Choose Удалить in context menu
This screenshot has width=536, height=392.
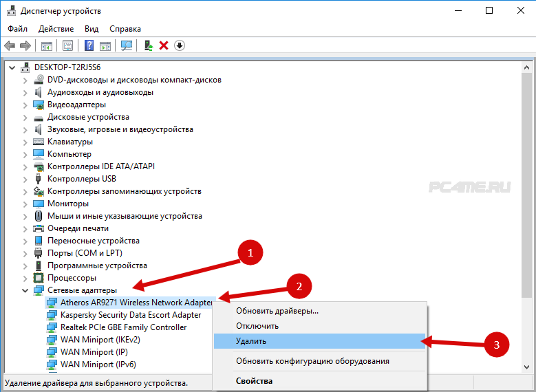tap(320, 341)
